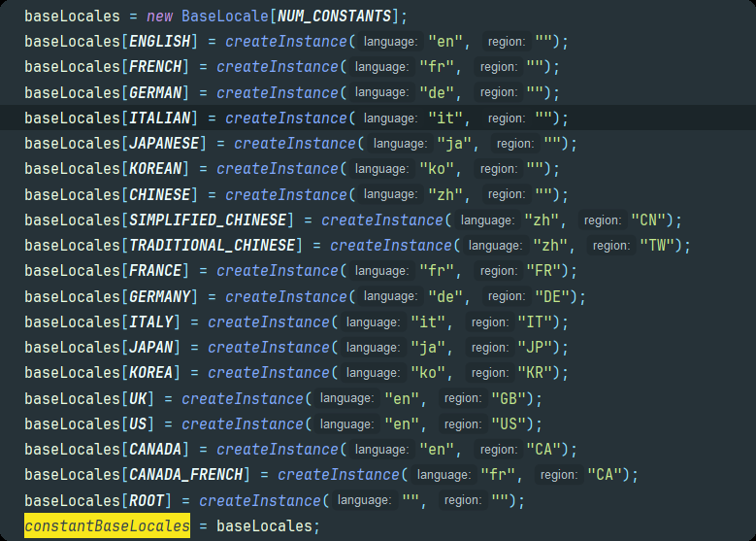The width and height of the screenshot is (756, 541).
Task: Click the GERMANY constant
Action: coord(160,296)
